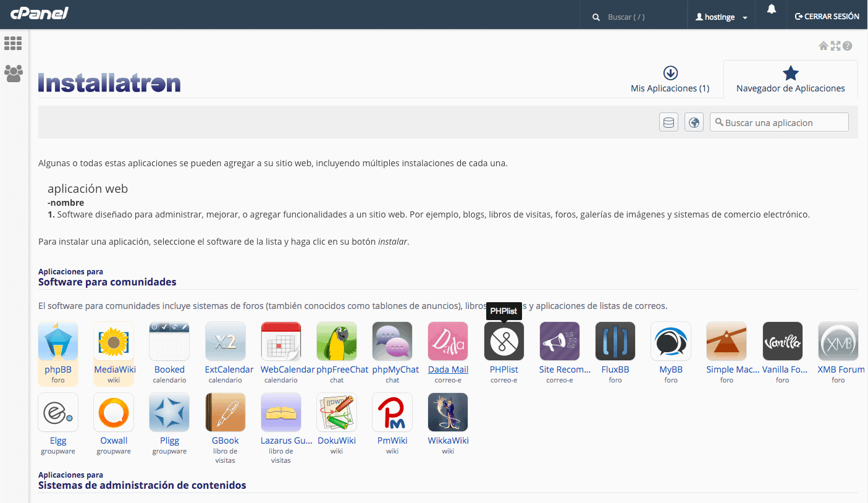Focus the Buscar una aplicacion field

pos(779,122)
